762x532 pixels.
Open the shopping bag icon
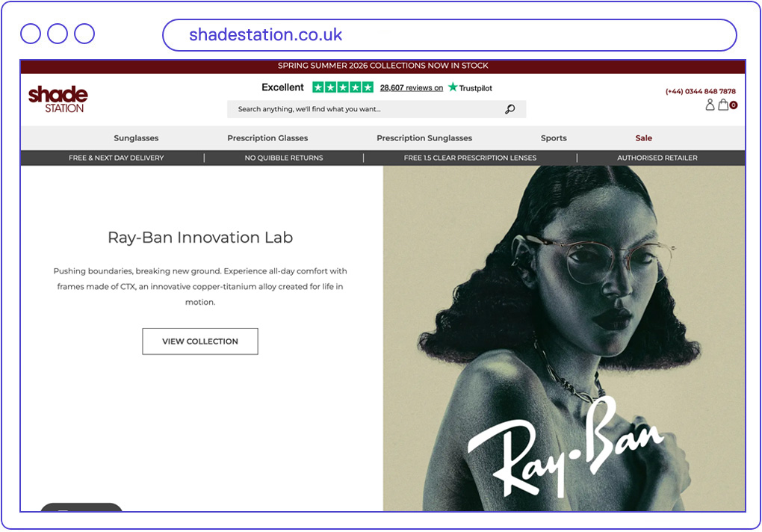pos(723,105)
